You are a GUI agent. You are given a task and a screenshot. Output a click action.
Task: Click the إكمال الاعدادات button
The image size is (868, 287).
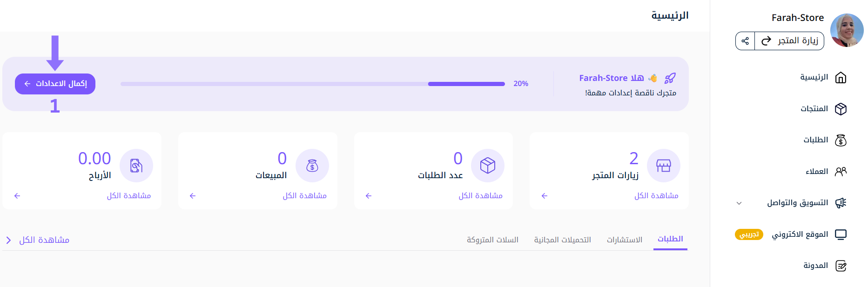pyautogui.click(x=55, y=84)
